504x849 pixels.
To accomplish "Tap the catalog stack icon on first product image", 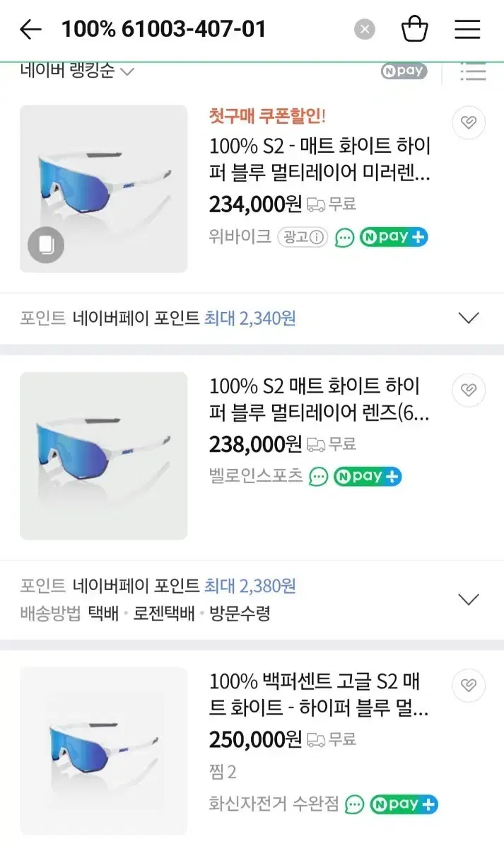I will point(46,244).
